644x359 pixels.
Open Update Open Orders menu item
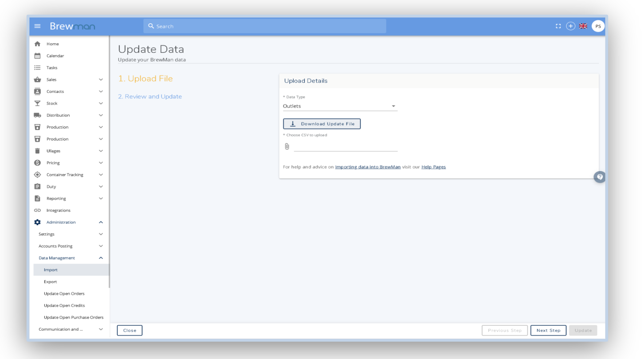point(64,294)
